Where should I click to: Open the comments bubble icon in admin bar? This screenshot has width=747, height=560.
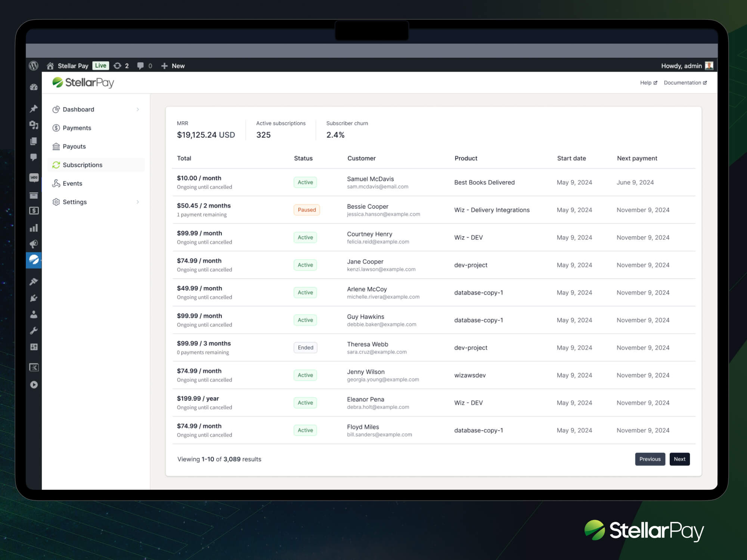pos(140,66)
